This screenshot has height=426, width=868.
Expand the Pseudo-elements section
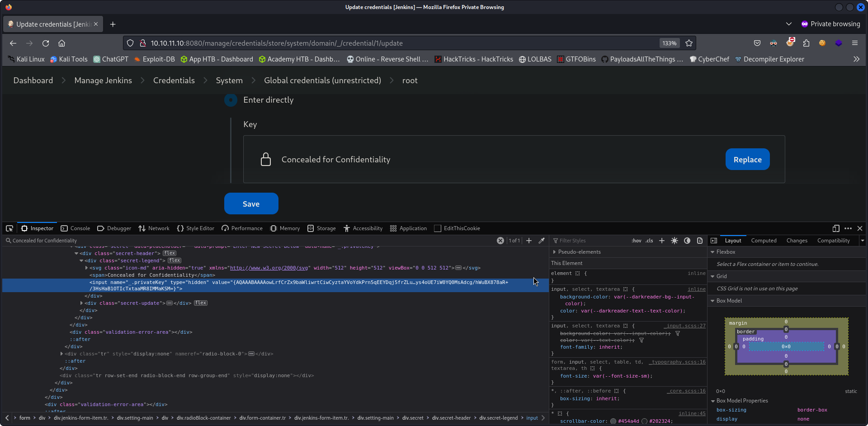point(554,252)
